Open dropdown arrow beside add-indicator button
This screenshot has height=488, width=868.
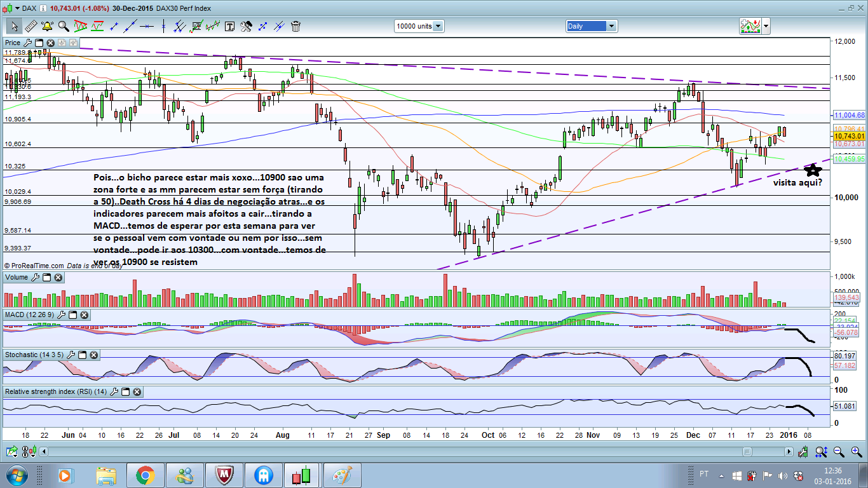tap(766, 26)
